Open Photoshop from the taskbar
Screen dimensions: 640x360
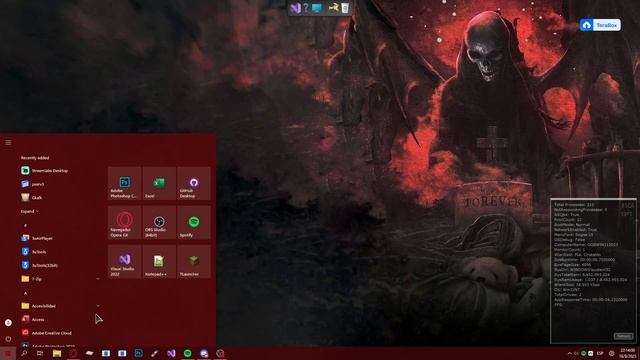[x=138, y=353]
